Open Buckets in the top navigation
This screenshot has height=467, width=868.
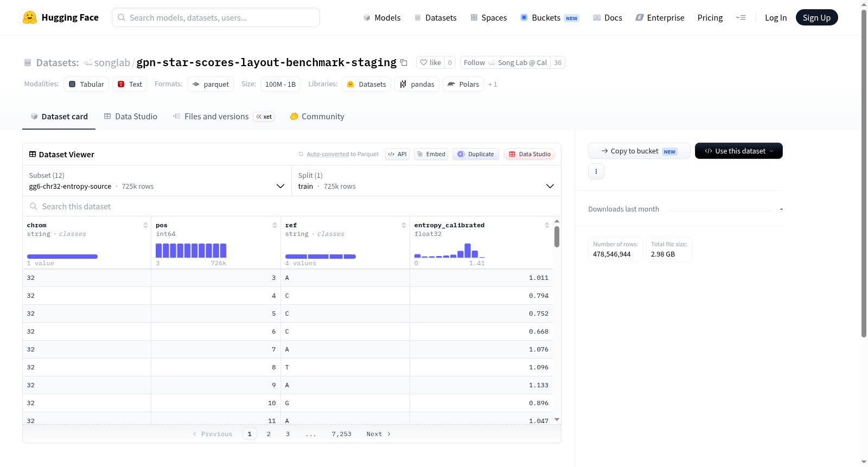click(550, 17)
